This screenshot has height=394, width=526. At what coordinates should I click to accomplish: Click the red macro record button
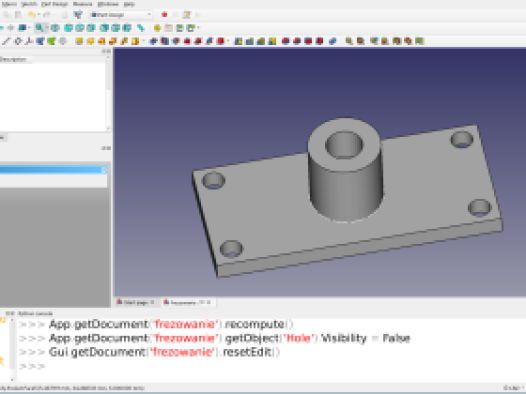[x=164, y=15]
